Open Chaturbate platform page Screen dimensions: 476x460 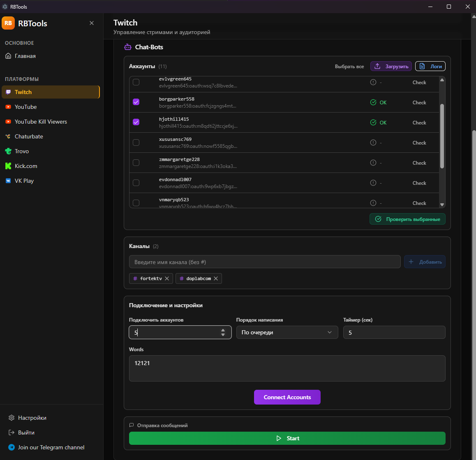(x=29, y=136)
